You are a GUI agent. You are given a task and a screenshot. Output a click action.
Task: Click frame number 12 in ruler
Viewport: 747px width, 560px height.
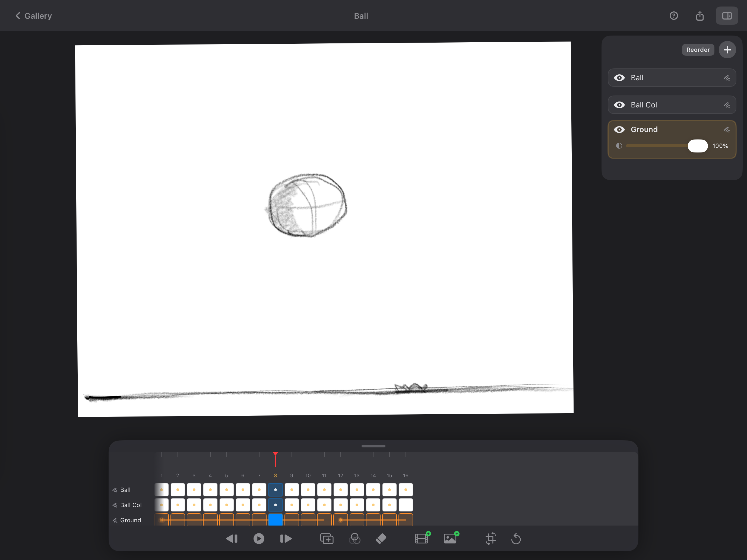point(340,475)
